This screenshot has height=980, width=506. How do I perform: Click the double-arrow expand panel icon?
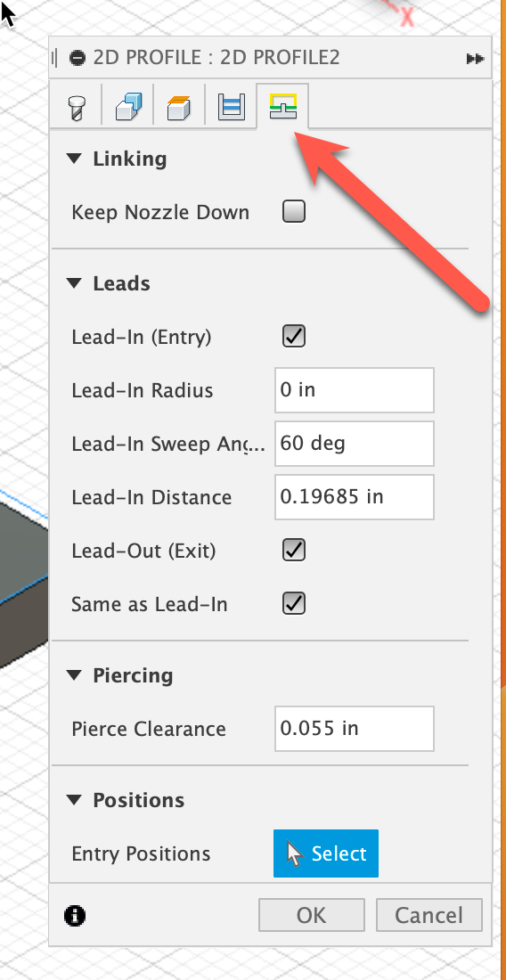click(x=475, y=59)
